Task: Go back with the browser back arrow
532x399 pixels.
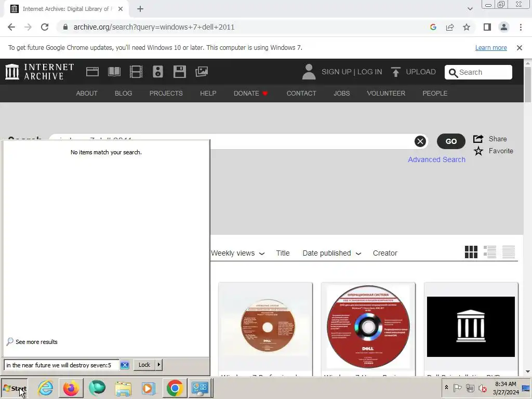Action: 11,27
